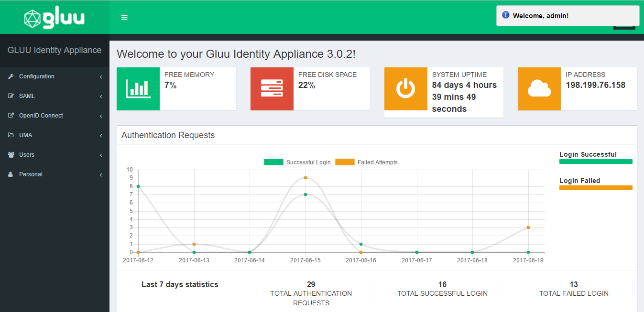Toggle the hamburger sidebar menu icon
The height and width of the screenshot is (312, 644).
[124, 17]
